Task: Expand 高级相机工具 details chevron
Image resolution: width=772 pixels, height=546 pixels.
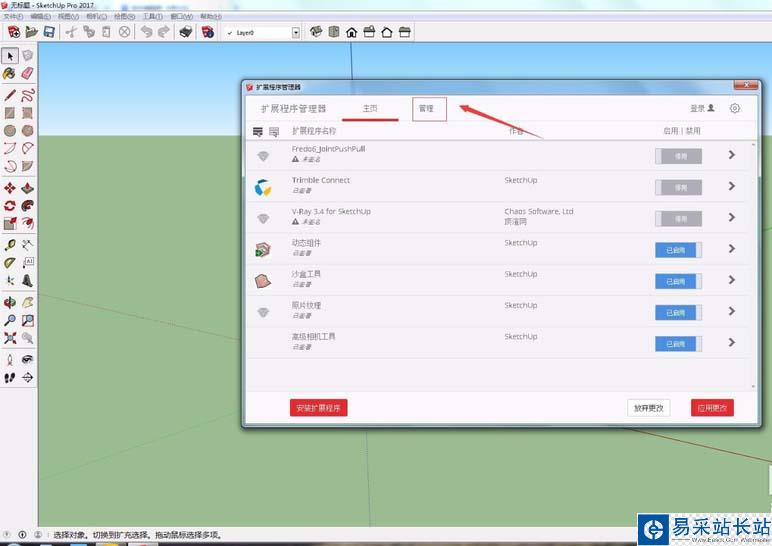Action: [732, 342]
